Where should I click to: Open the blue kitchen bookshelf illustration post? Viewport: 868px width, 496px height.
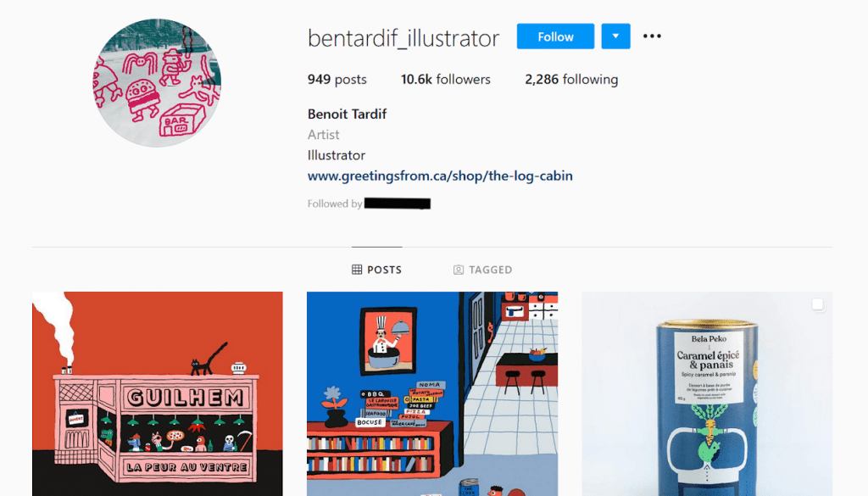432,393
